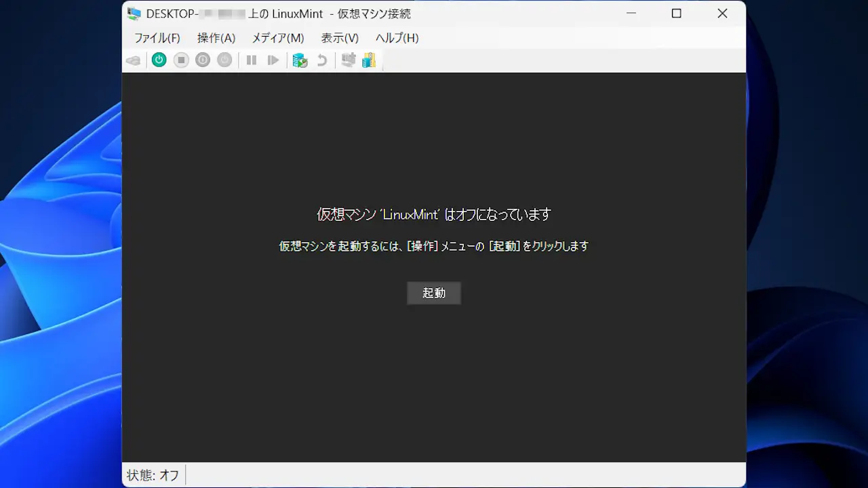The width and height of the screenshot is (868, 488).
Task: Click the Turn Off (stop square) toolbar icon
Action: pos(181,60)
